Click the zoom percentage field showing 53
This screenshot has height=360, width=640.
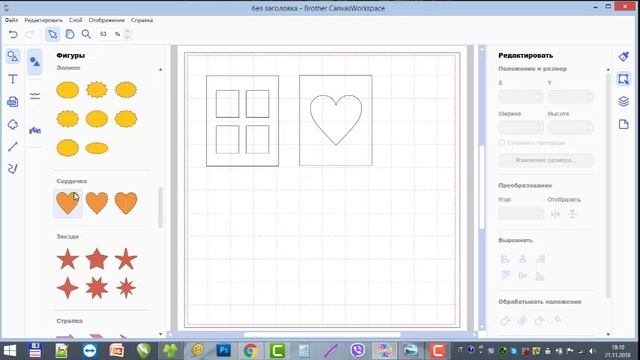tap(103, 34)
